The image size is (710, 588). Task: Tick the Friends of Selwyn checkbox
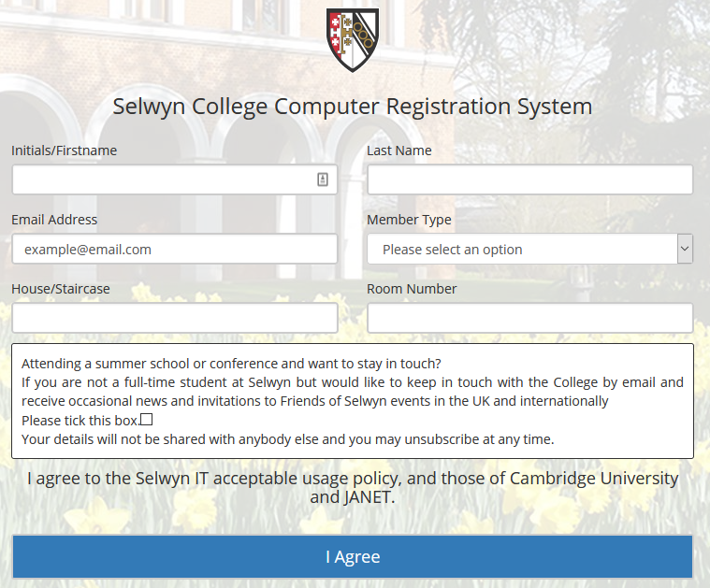[x=147, y=420]
